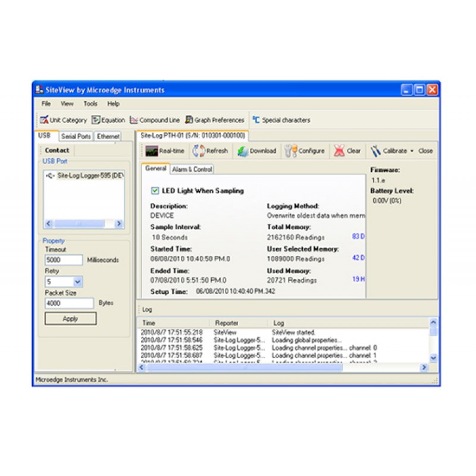The width and height of the screenshot is (476, 476).
Task: Open the Tools menu
Action: [x=89, y=103]
